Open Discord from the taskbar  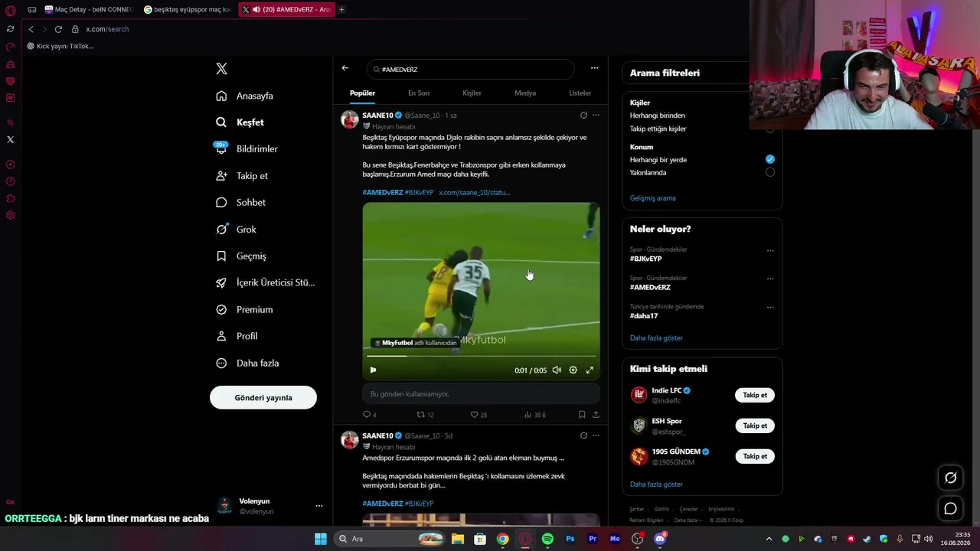(660, 539)
